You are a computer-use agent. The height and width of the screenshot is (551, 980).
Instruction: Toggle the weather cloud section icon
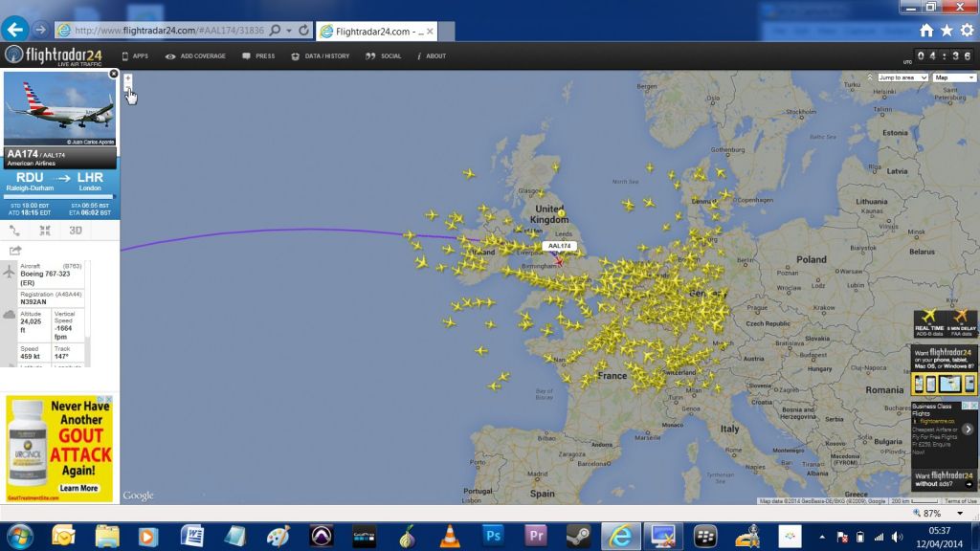(x=9, y=314)
